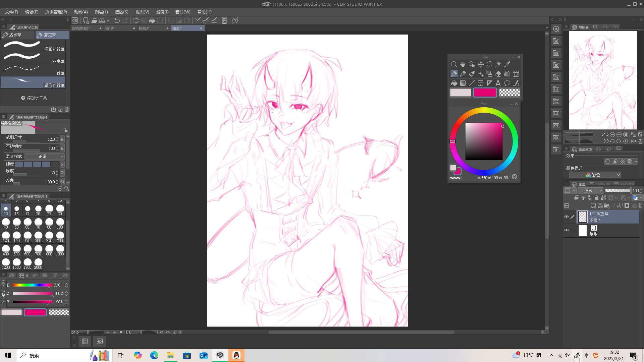The image size is (644, 362).
Task: Click the pink main color swatch in tool palette
Action: (x=485, y=93)
